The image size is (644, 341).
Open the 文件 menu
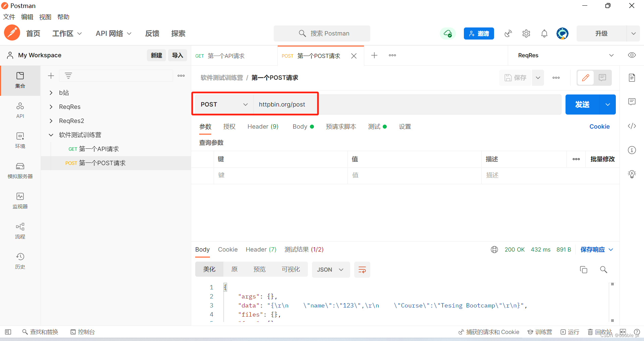9,17
